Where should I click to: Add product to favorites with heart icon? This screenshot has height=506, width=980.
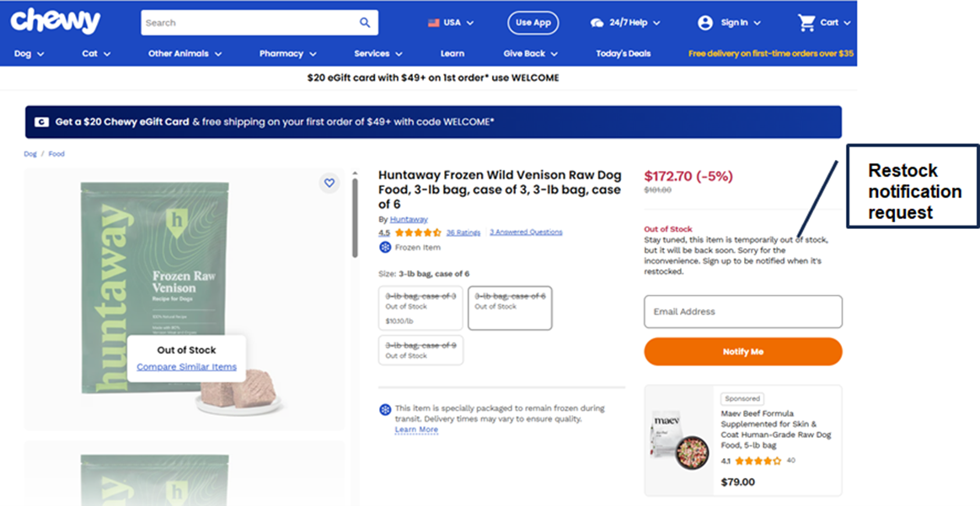click(329, 183)
